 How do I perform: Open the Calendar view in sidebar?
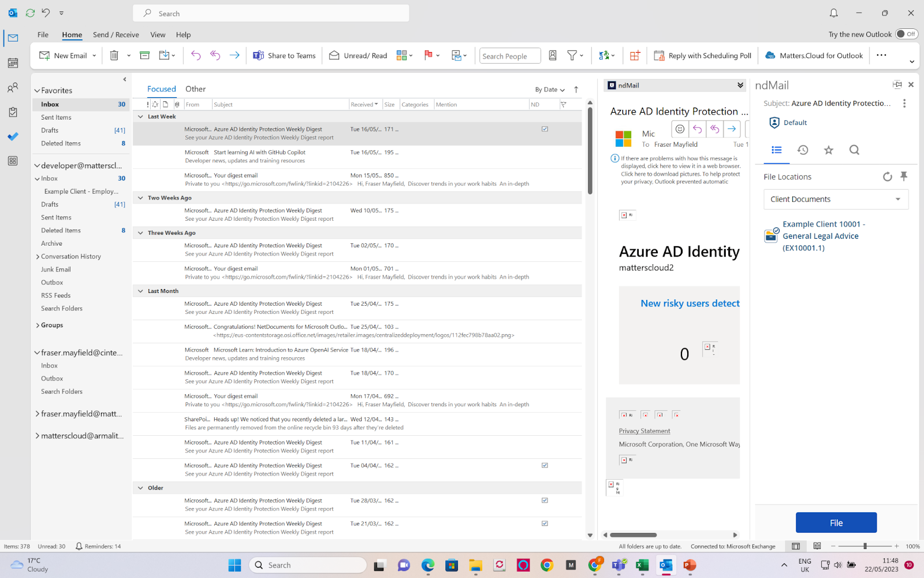click(x=13, y=63)
